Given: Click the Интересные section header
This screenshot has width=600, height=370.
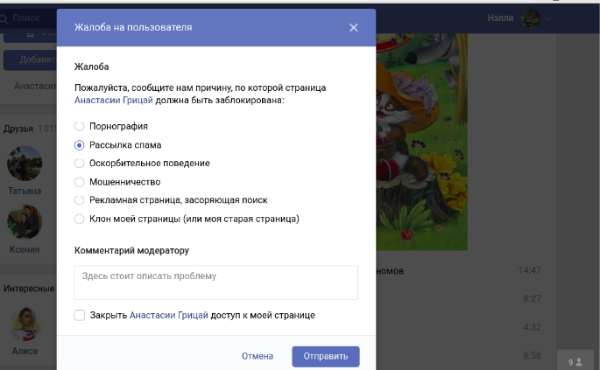Looking at the screenshot, I should 29,289.
